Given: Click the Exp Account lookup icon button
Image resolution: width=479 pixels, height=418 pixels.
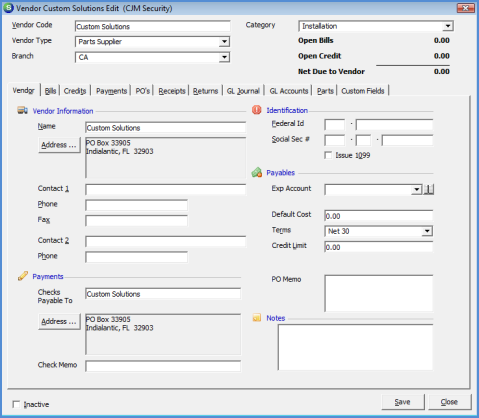Looking at the screenshot, I should pos(429,189).
